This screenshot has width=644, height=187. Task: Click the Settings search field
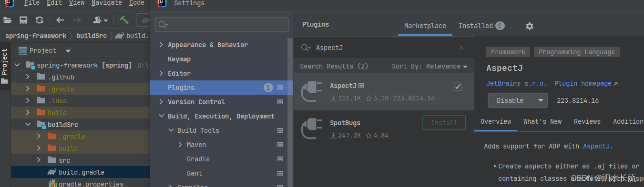pyautogui.click(x=222, y=25)
